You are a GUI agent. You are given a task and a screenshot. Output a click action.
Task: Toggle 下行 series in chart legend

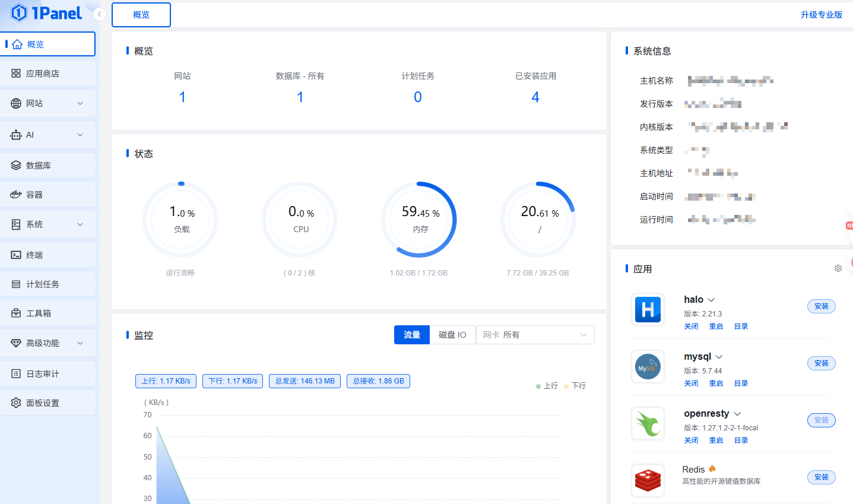coord(575,386)
